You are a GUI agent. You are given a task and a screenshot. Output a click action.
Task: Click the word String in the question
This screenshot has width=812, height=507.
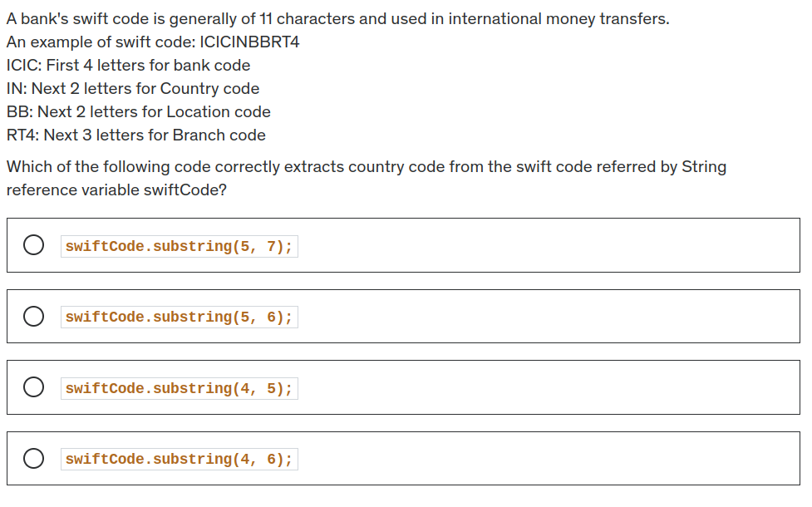704,167
